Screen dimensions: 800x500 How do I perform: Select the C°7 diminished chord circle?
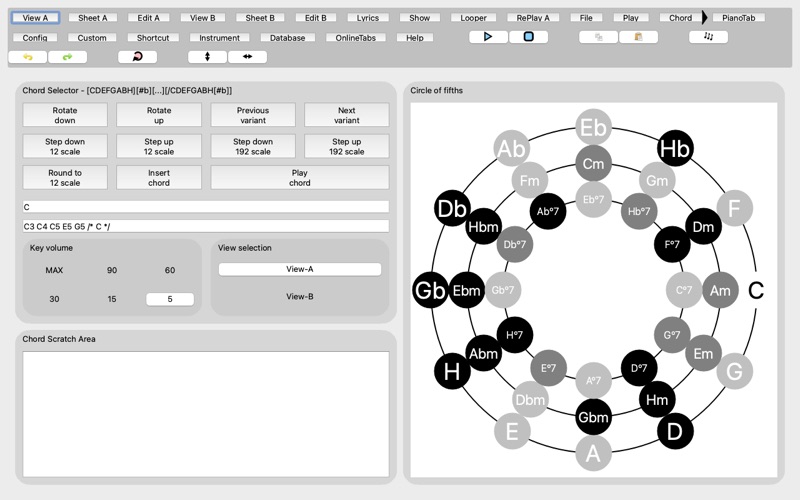pyautogui.click(x=684, y=290)
